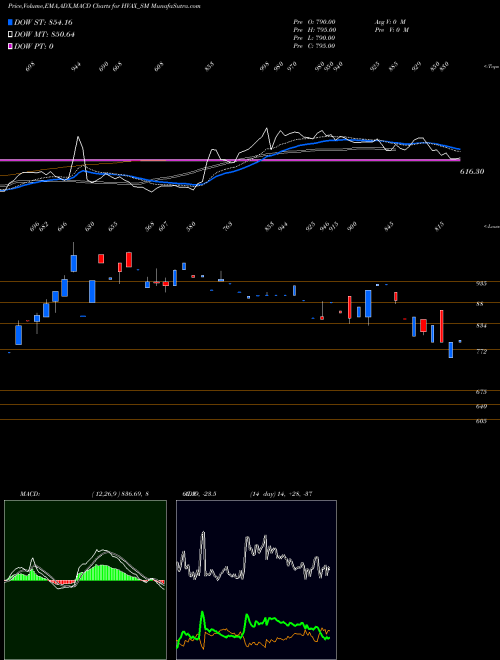Click the 'Avg V: 0 M' value
Image resolution: width=500 pixels, height=660 pixels.
(390, 22)
